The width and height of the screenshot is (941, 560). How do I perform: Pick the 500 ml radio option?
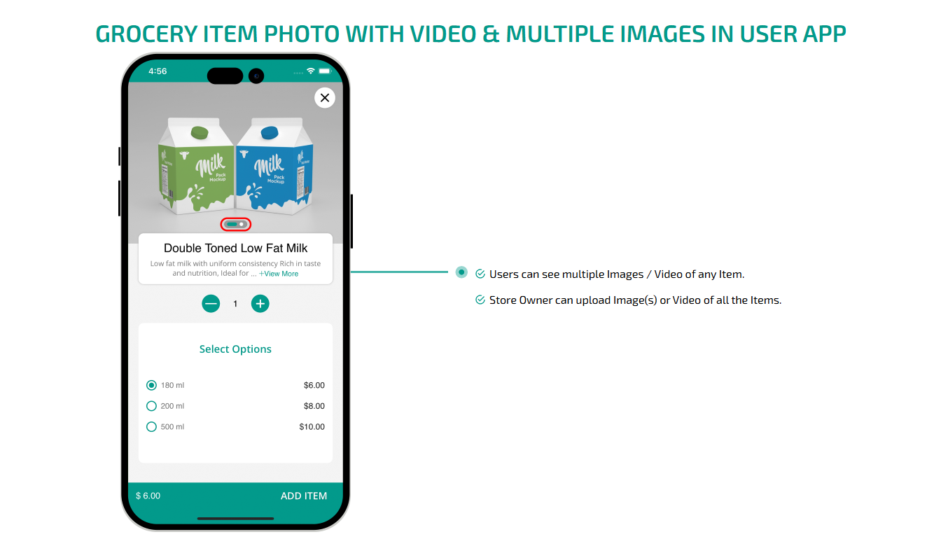(x=151, y=427)
